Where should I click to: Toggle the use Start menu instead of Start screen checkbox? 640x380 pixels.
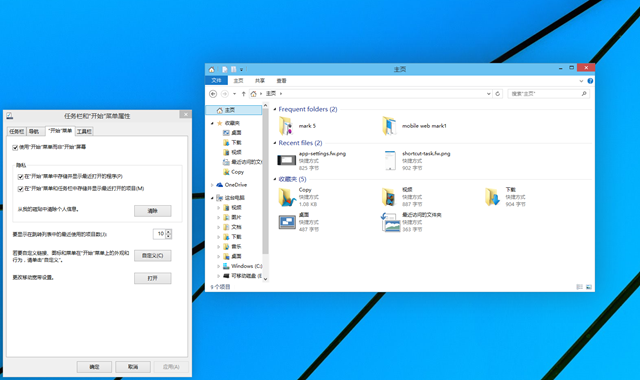tap(16, 148)
